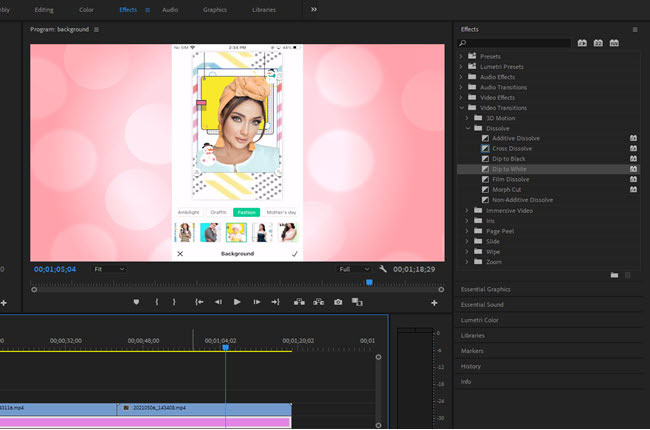Show more workspaces with double chevron
This screenshot has height=430, width=650.
314,9
